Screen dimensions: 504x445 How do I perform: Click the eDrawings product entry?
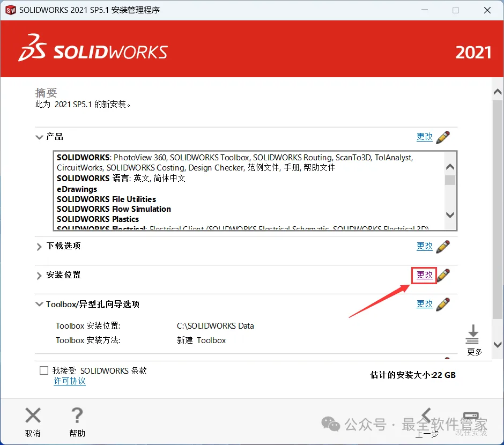pos(77,189)
